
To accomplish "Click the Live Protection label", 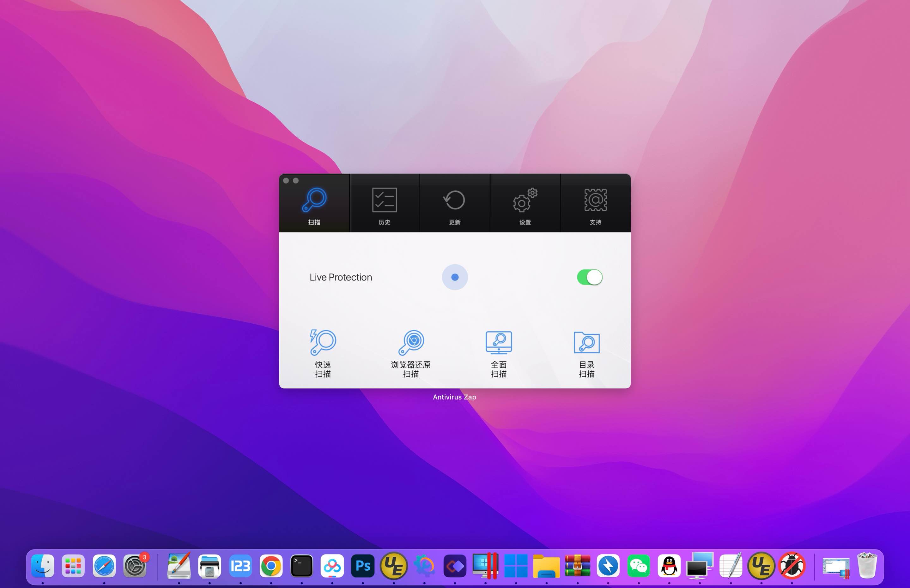I will click(341, 277).
